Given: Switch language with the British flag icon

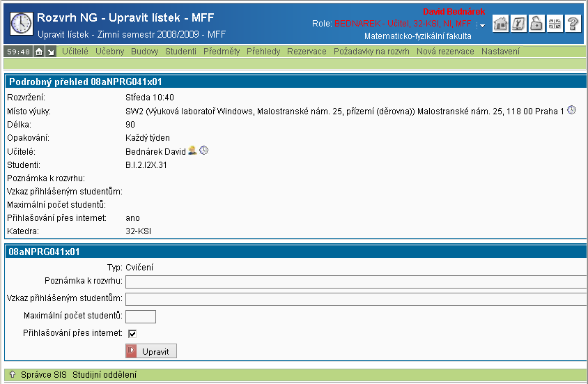Looking at the screenshot, I should (x=555, y=24).
